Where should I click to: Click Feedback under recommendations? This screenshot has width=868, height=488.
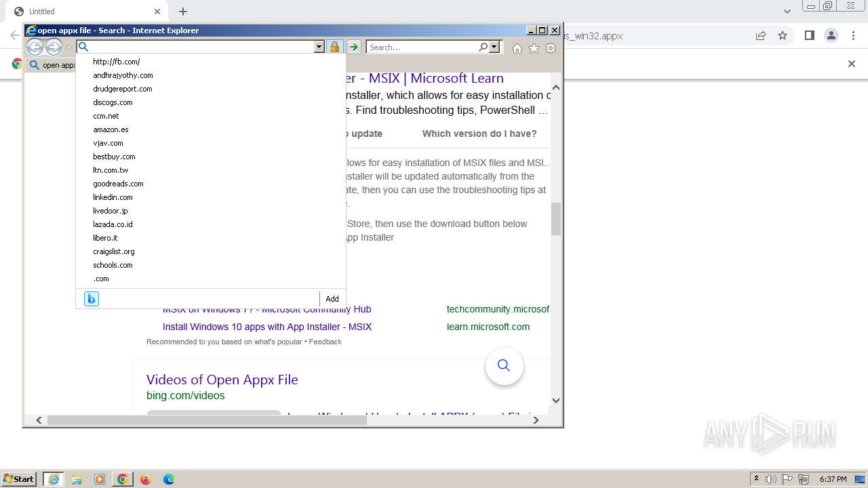325,342
